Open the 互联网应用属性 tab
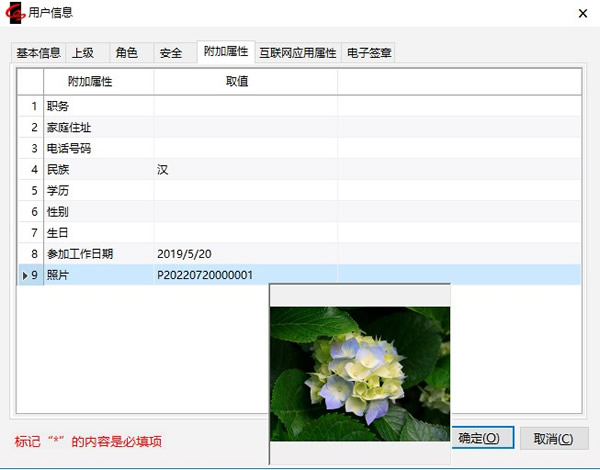The width and height of the screenshot is (600, 470). click(x=298, y=53)
